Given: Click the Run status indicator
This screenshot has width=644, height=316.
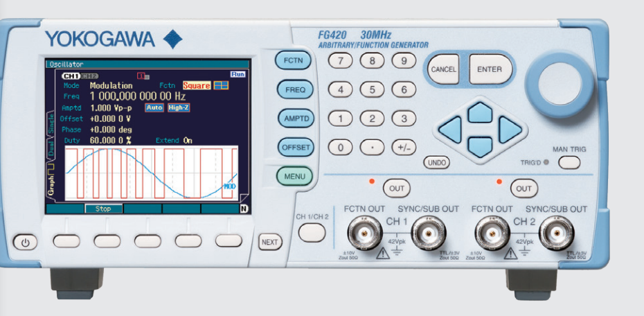Looking at the screenshot, I should pyautogui.click(x=238, y=74).
